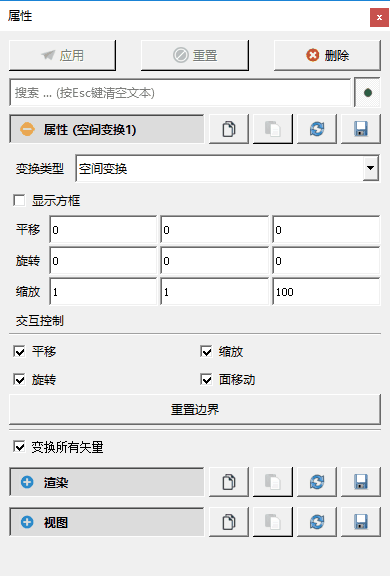Uncheck the 面移动 checkbox
390x576 pixels.
coord(206,379)
